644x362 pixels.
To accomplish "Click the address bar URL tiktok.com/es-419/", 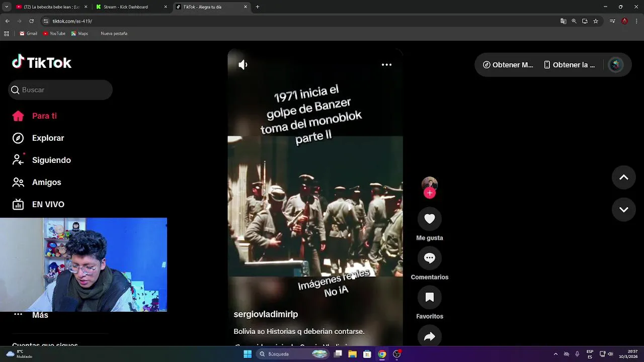I will 72,21.
